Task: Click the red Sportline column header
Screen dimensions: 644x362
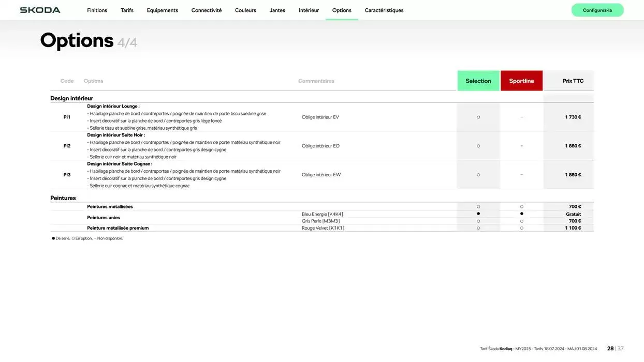Action: 521,81
